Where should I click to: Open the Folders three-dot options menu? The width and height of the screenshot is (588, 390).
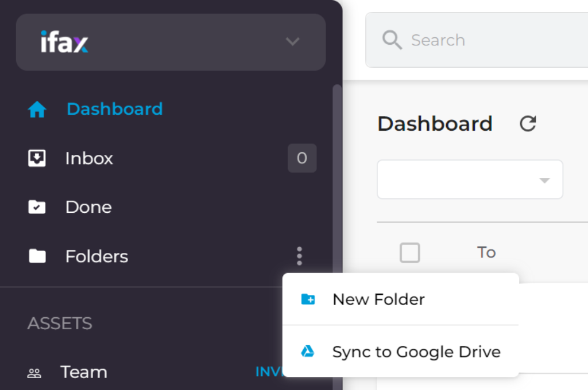click(x=299, y=256)
